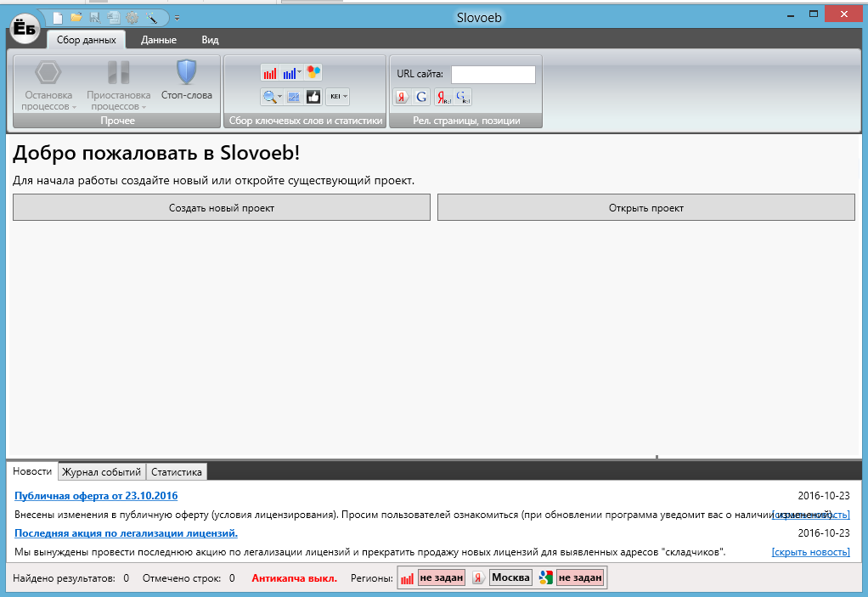Open Стоп-слова shield icon
The image size is (868, 597).
(x=187, y=72)
